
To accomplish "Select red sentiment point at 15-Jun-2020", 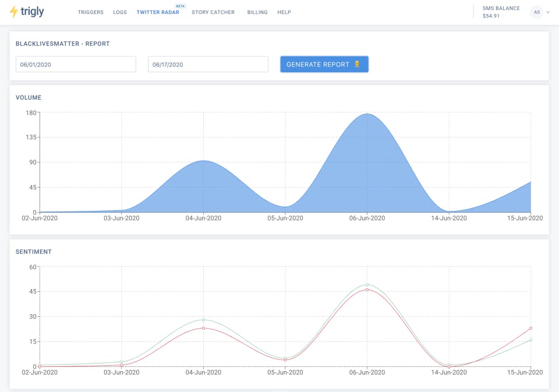I will click(x=530, y=328).
